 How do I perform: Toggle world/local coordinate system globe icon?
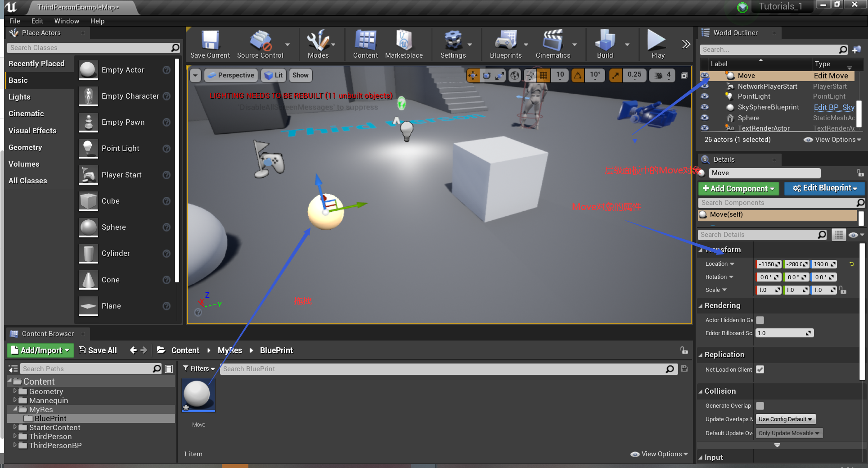tap(515, 75)
